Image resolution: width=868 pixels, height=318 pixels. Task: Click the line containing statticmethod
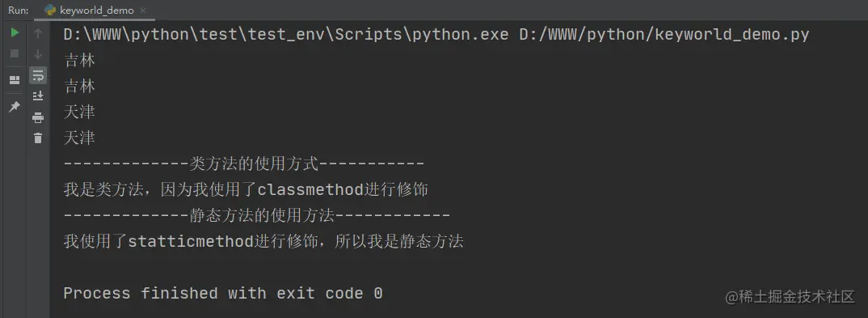[x=263, y=241]
